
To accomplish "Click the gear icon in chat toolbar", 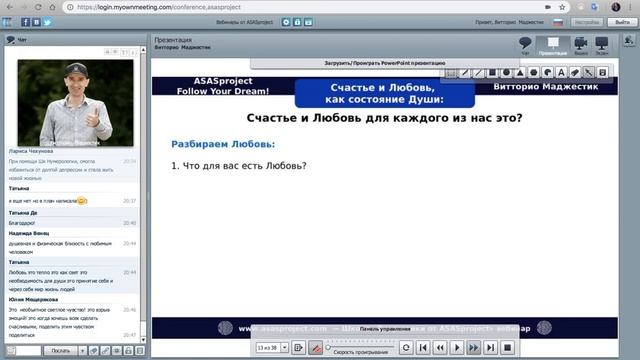I will tap(117, 351).
